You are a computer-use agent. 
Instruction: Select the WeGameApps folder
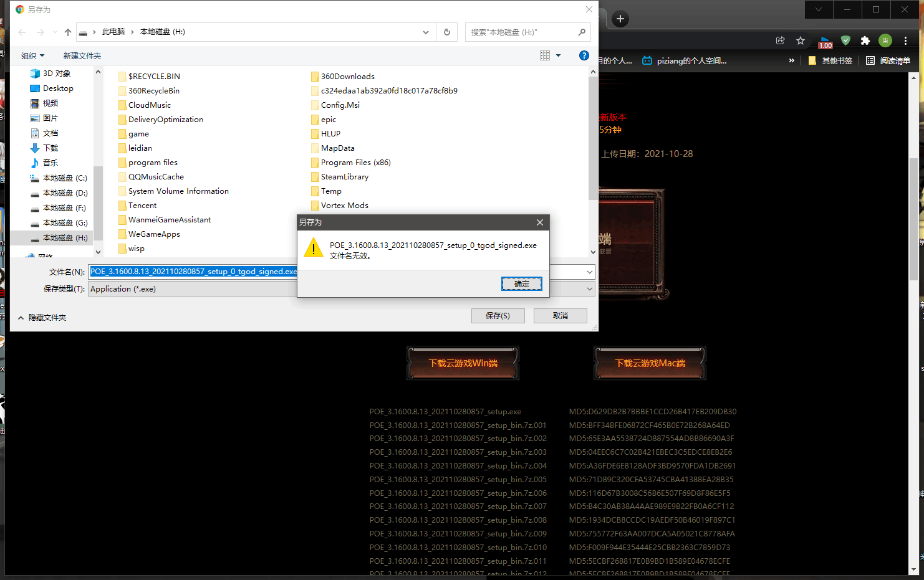coord(149,234)
